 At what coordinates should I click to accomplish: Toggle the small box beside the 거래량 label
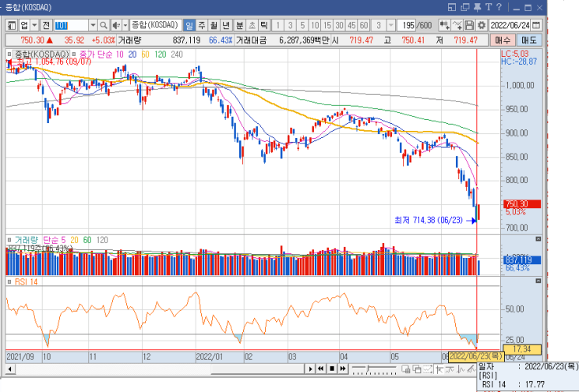coord(9,240)
